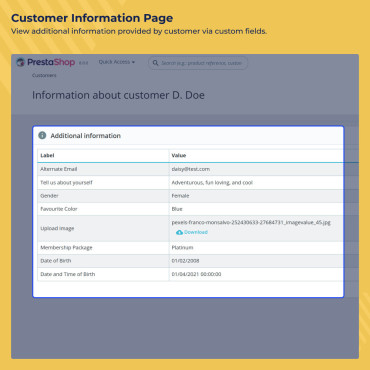The image size is (370, 370).
Task: Click the daisy@test.com value
Action: click(191, 169)
